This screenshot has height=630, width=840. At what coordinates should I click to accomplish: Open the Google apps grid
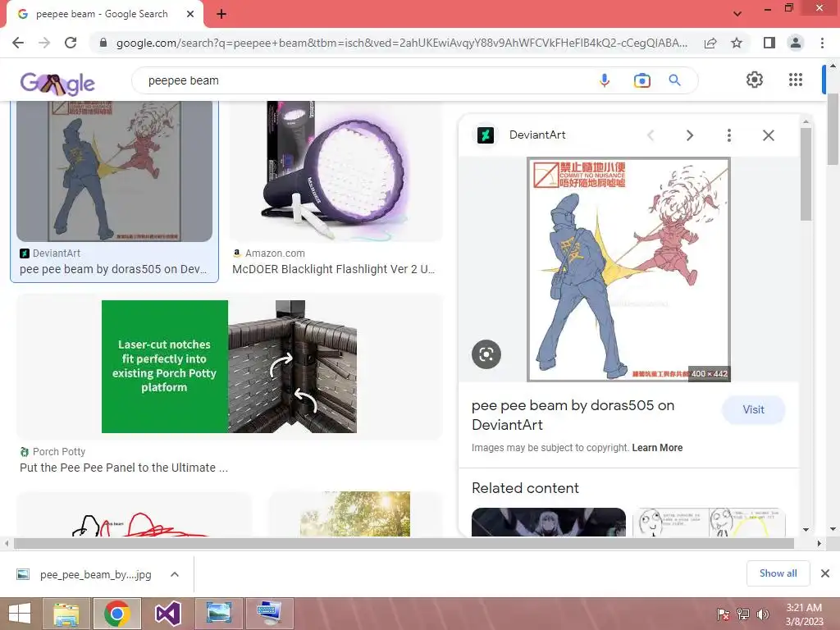pos(796,80)
